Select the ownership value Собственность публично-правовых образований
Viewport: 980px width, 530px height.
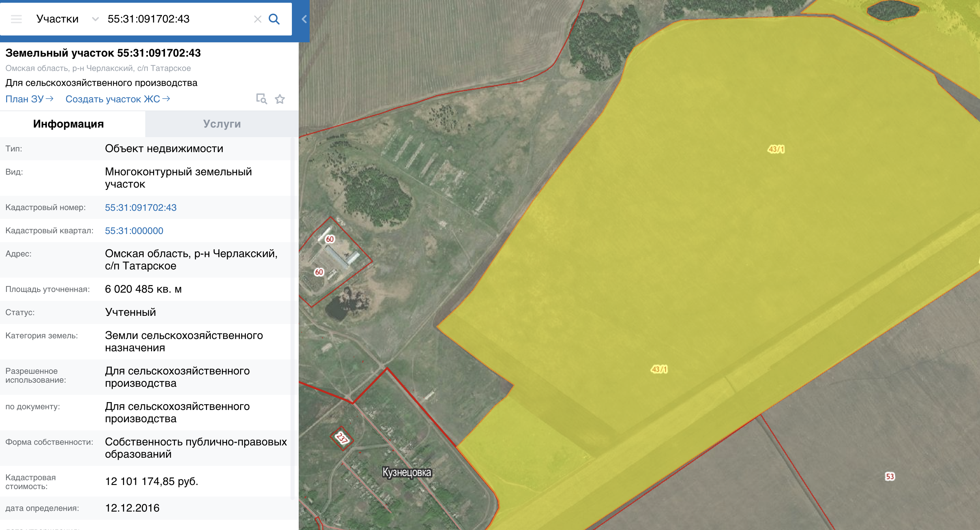(196, 448)
